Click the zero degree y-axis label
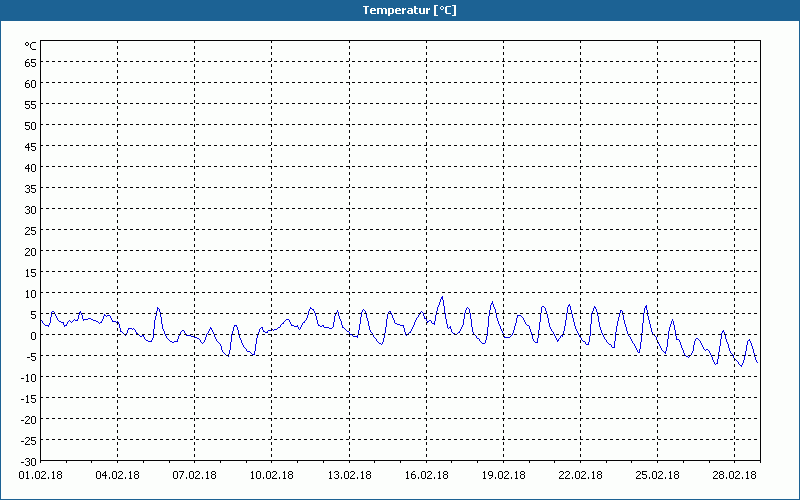 tap(33, 335)
